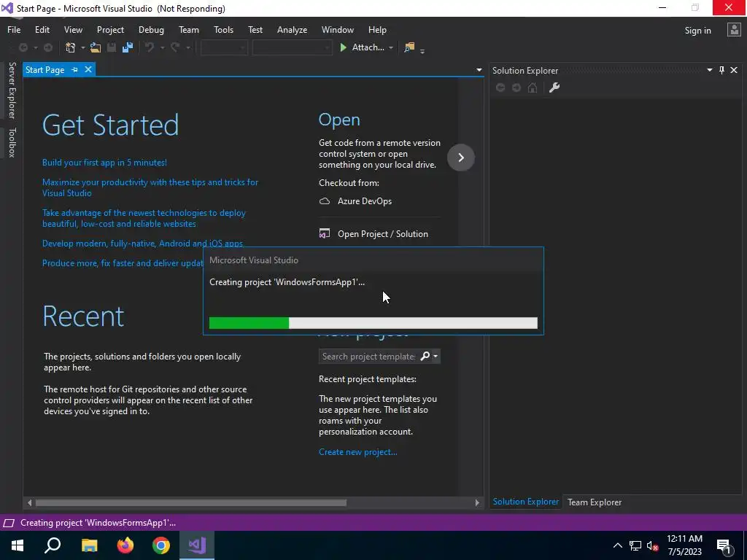Screen dimensions: 747x560
Task: Open the Windows Start menu
Action: 18,545
